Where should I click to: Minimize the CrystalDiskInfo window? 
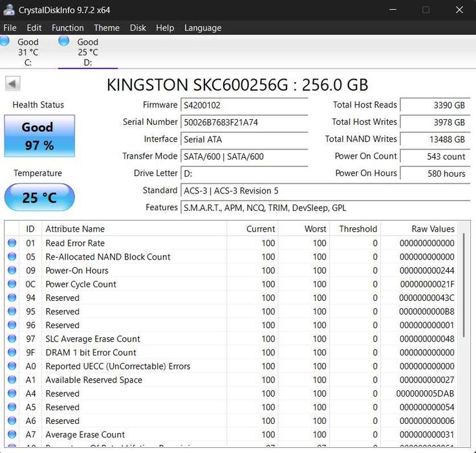coord(393,10)
